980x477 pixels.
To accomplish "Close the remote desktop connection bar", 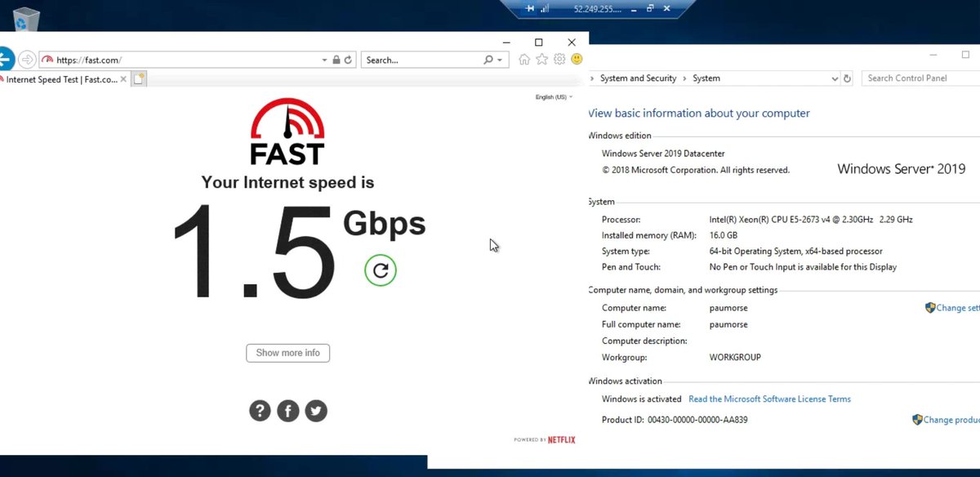I will click(x=668, y=8).
